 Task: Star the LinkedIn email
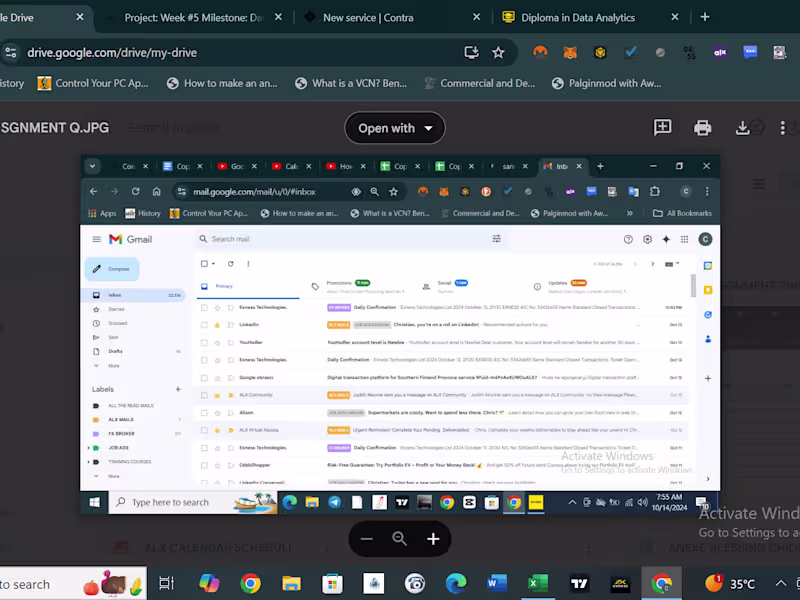click(218, 324)
